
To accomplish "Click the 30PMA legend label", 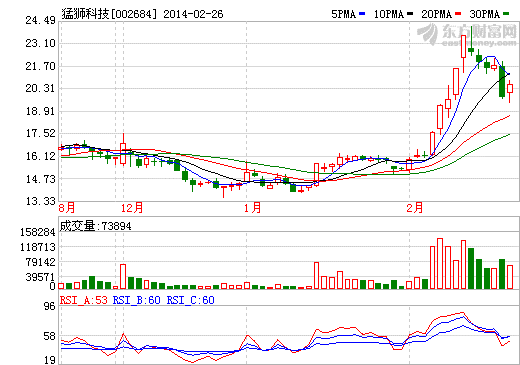I will tap(485, 14).
